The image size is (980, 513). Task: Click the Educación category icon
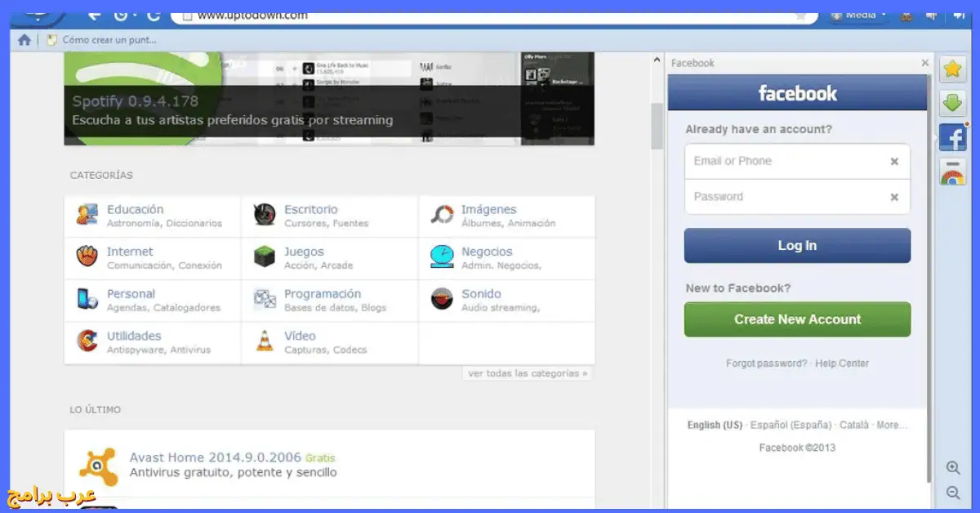click(x=87, y=216)
